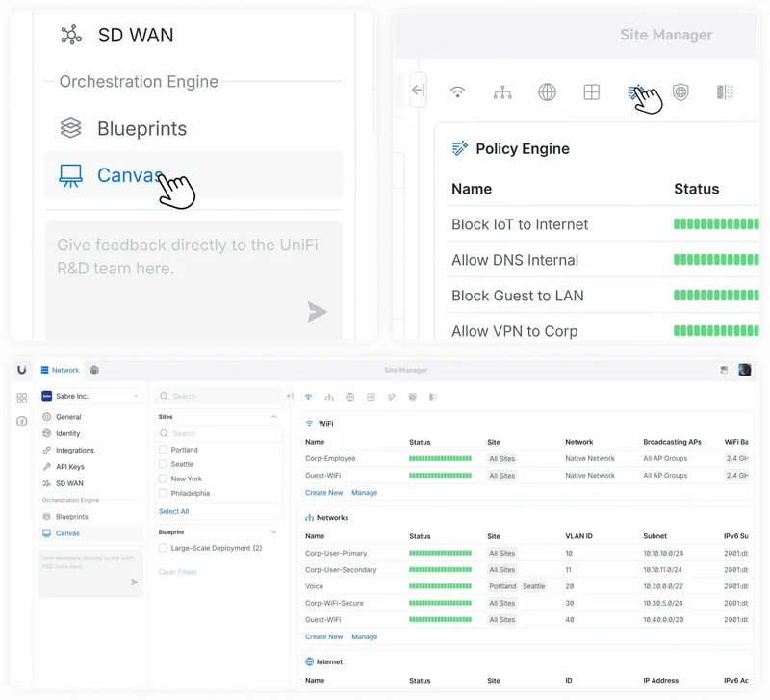
Task: Check the Seattle site checkbox
Action: [x=163, y=464]
